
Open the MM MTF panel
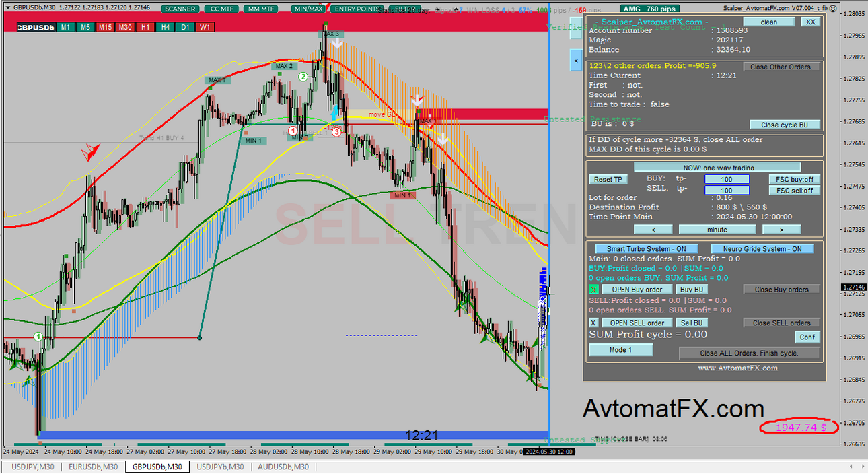point(260,9)
